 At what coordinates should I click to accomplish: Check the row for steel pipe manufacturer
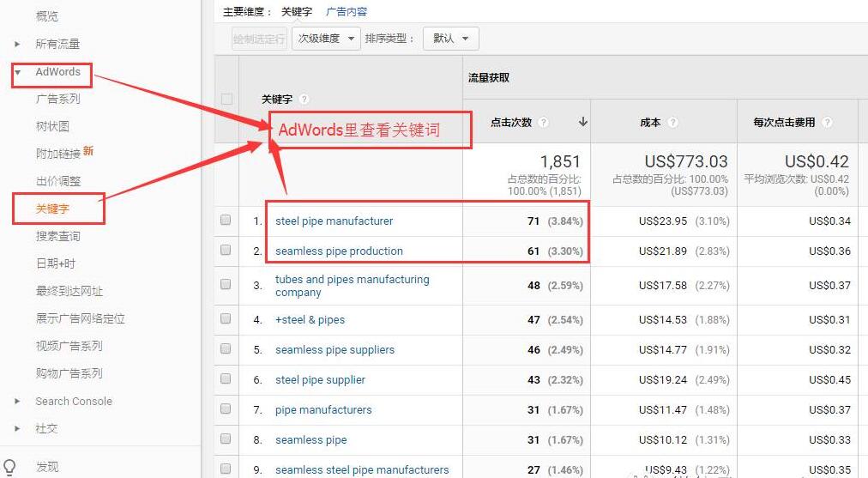tap(226, 220)
